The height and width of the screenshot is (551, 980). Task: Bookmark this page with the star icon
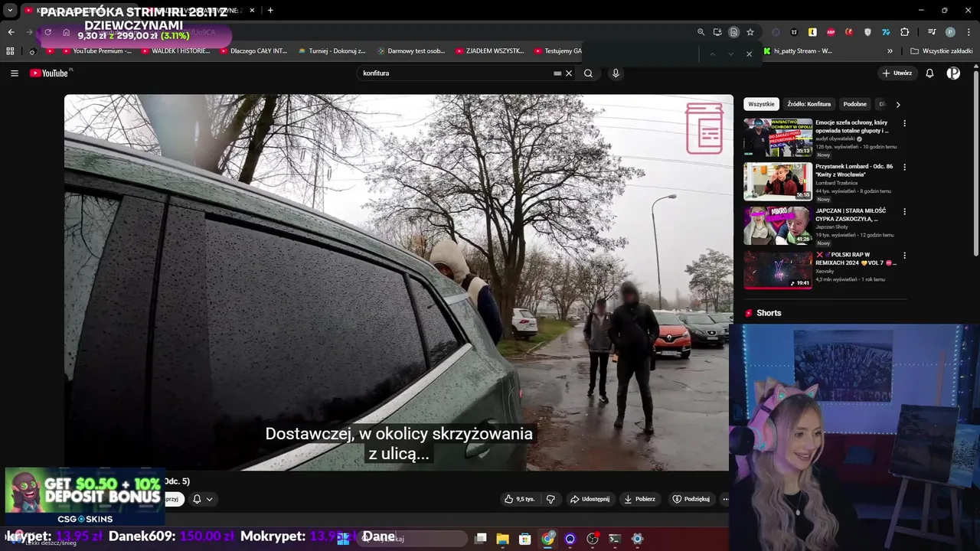coord(750,32)
